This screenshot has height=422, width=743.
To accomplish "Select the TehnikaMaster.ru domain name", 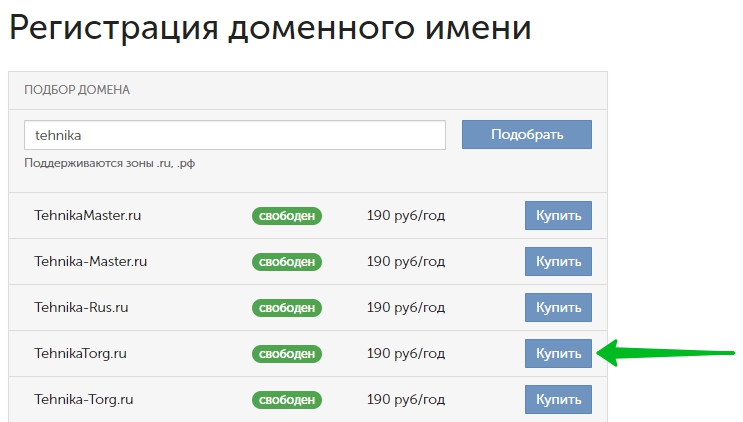I will click(x=87, y=215).
